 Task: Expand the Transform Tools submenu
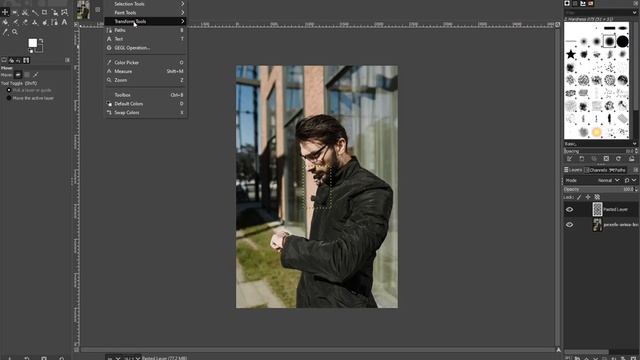146,21
